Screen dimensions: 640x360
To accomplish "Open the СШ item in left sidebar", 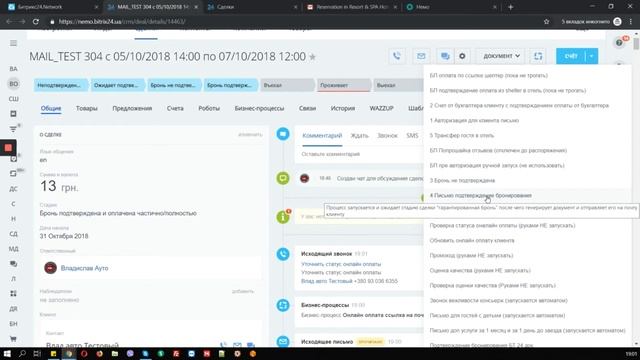I will tap(13, 99).
